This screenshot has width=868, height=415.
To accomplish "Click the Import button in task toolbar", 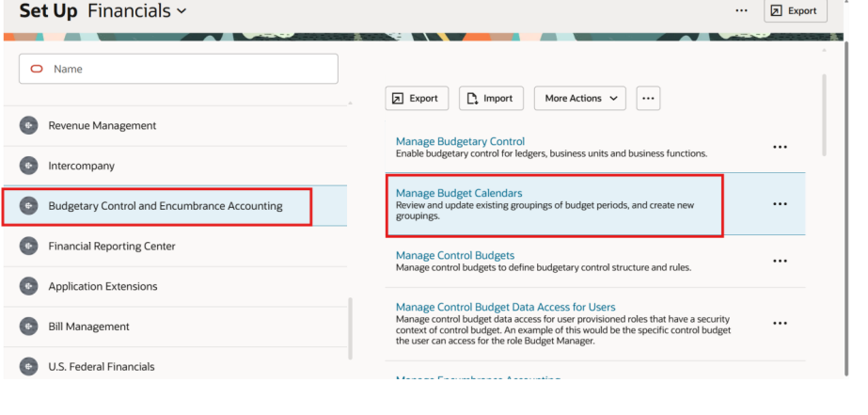I will (x=491, y=98).
